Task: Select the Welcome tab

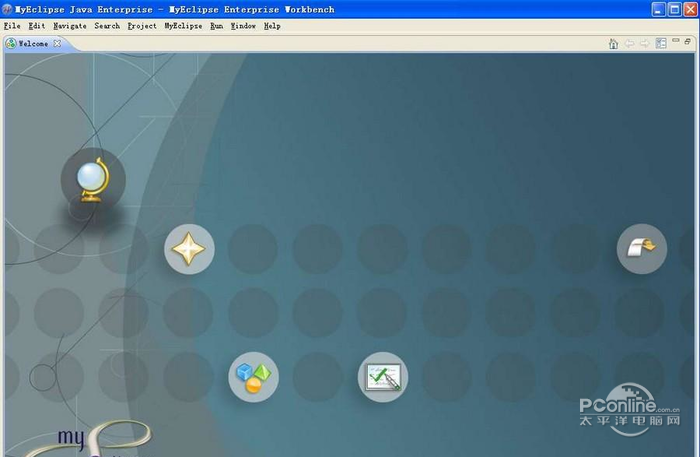Action: pyautogui.click(x=33, y=43)
